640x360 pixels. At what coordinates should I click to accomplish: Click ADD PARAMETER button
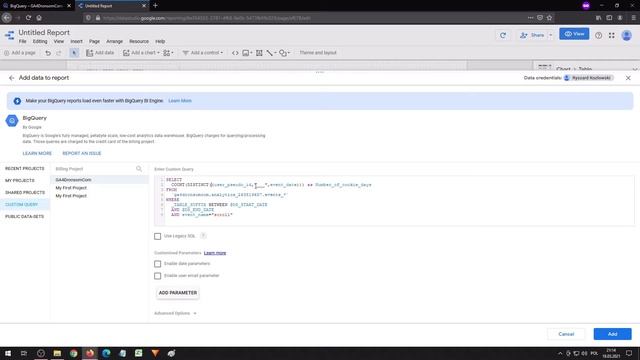(178, 293)
